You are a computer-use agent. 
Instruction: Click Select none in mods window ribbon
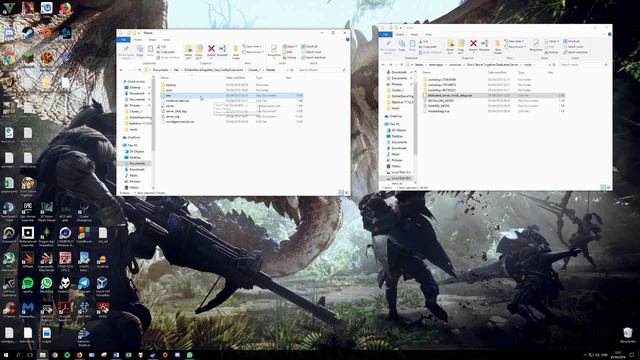[x=573, y=47]
